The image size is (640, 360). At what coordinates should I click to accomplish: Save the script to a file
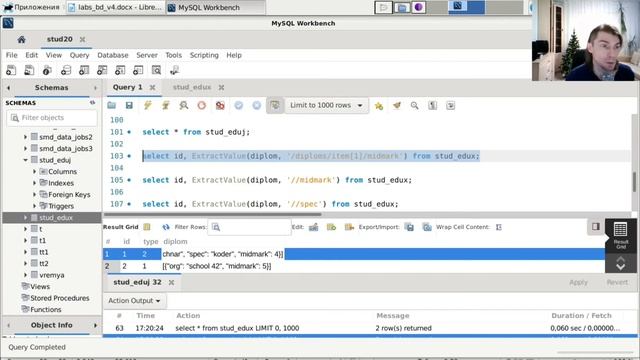pos(129,105)
